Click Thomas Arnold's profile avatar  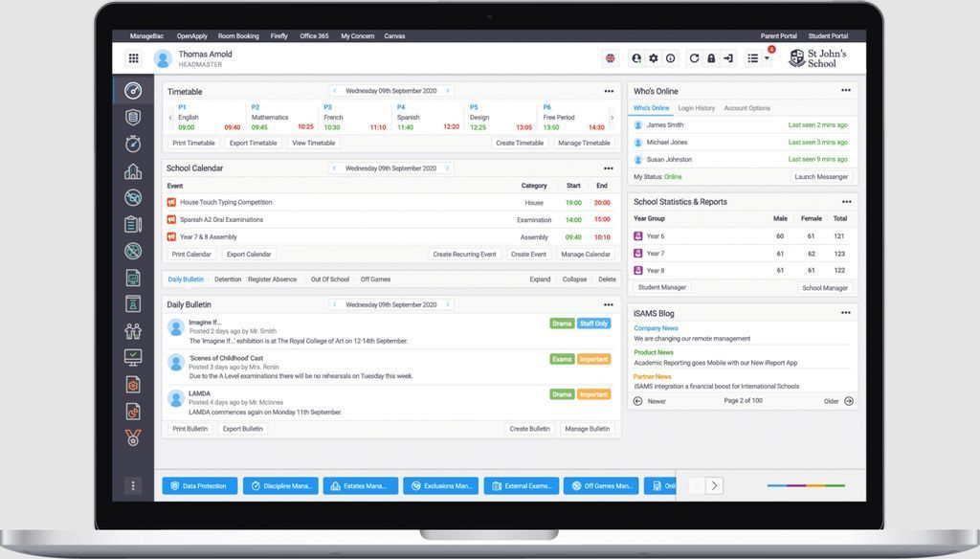point(163,58)
